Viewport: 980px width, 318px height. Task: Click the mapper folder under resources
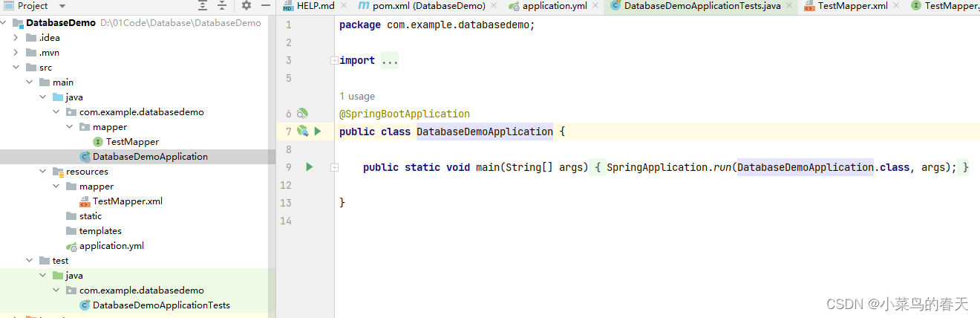pyautogui.click(x=97, y=186)
